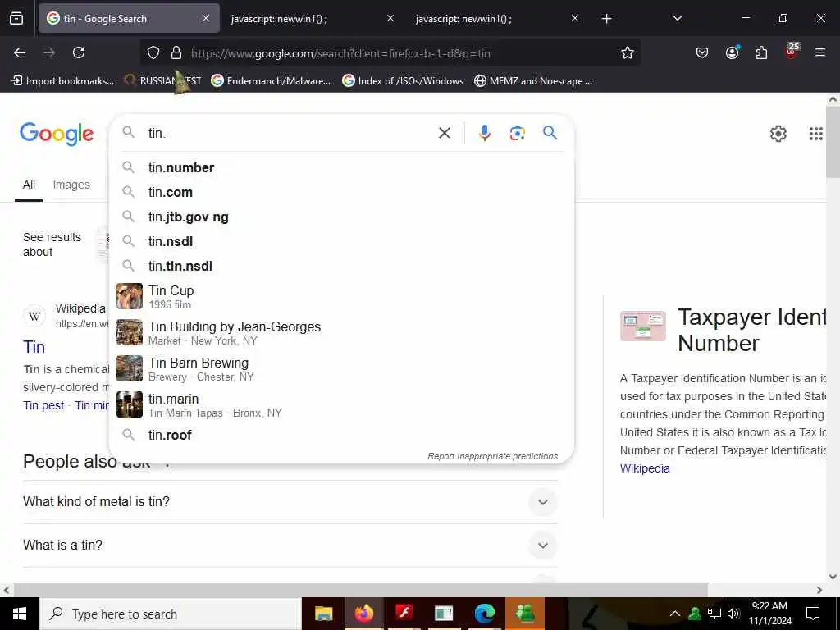Open clock showing 9:22 AM
Viewport: 840px width, 630px height.
[x=769, y=614]
